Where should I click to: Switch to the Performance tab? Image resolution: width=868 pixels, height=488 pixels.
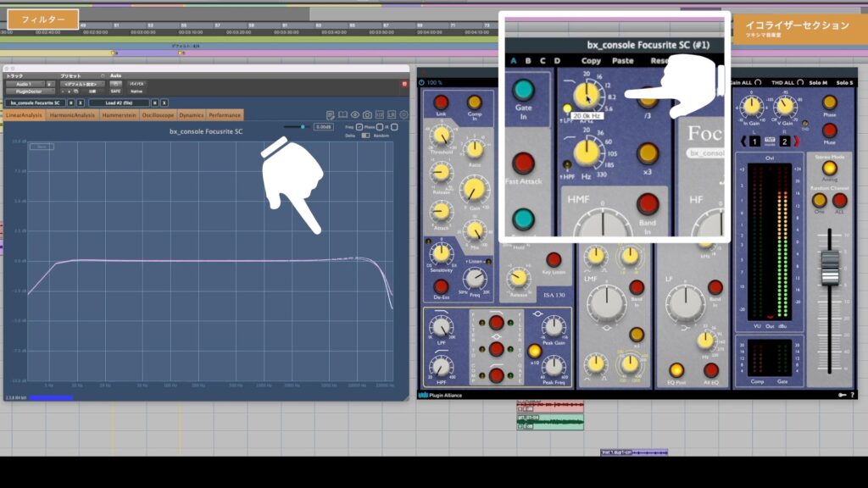point(225,115)
